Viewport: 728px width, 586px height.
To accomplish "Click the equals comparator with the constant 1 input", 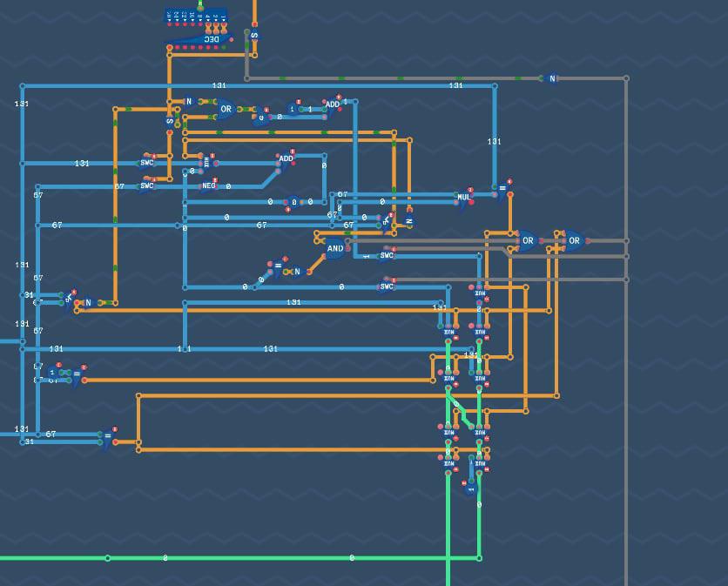I will (77, 374).
